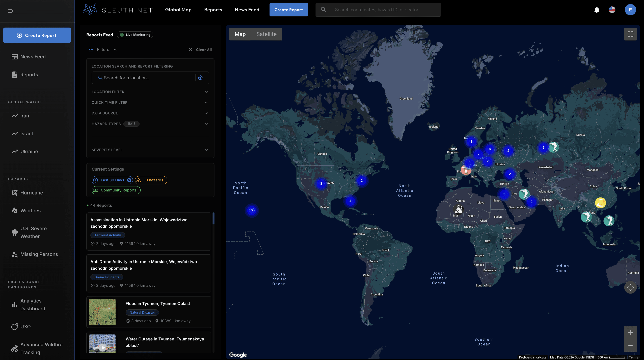Screen dimensions: 644x360
Task: Click the Terrorist Activity tag
Action: click(108, 235)
